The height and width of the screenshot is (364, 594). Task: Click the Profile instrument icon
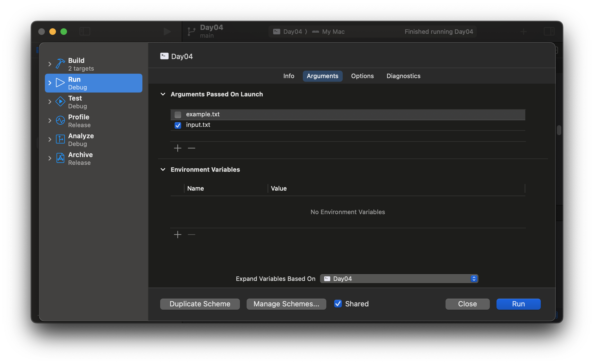(60, 120)
